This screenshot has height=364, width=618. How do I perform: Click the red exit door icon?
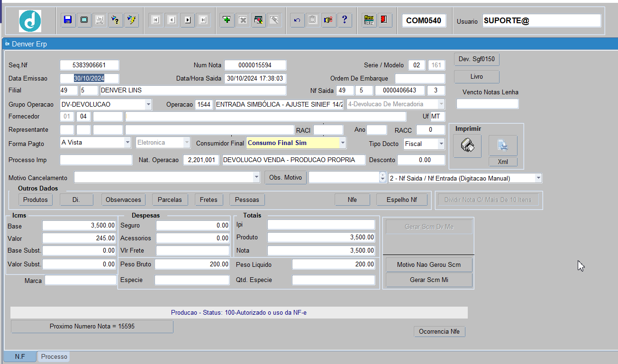pyautogui.click(x=385, y=20)
